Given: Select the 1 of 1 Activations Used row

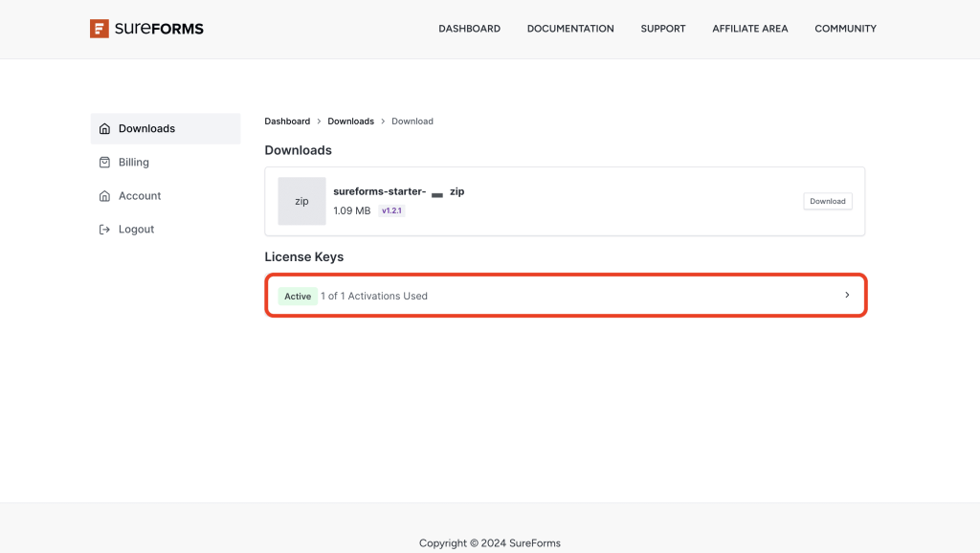Looking at the screenshot, I should 373,296.
